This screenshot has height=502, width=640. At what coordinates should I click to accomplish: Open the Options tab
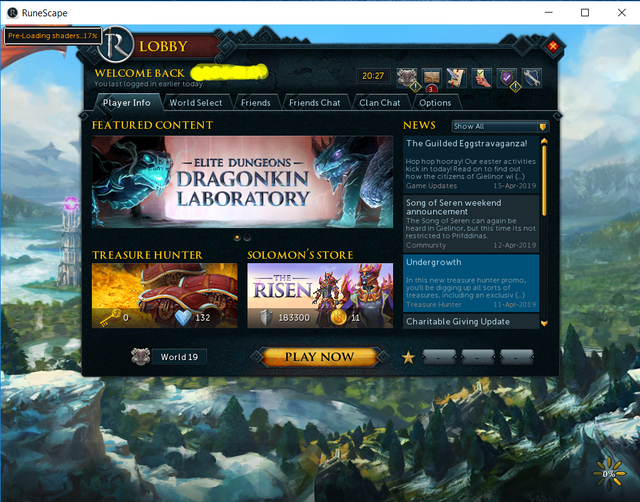click(x=435, y=102)
